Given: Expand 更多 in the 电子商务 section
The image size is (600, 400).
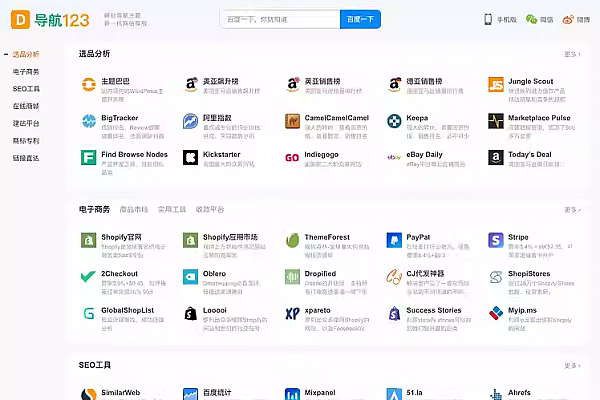Looking at the screenshot, I should [572, 210].
